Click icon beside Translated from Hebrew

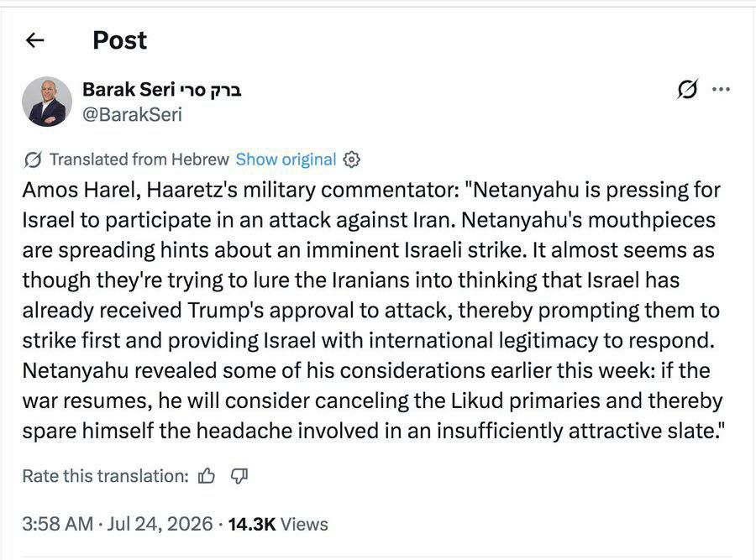(33, 160)
